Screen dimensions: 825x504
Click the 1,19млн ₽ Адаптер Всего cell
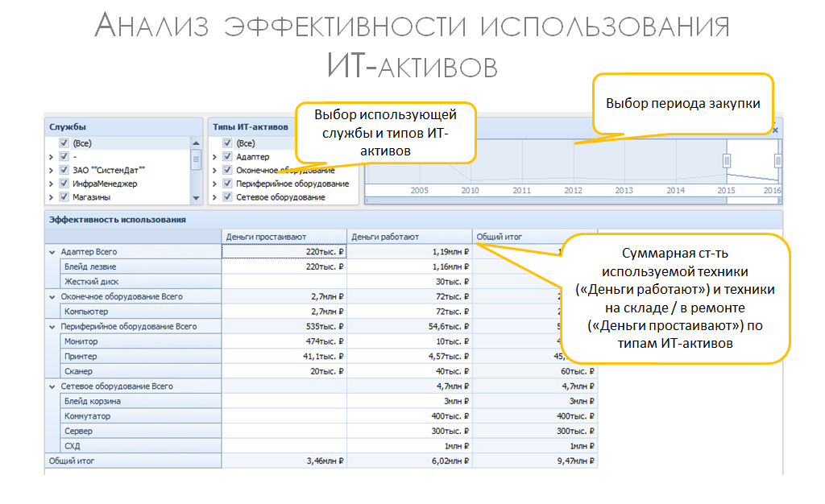click(409, 252)
